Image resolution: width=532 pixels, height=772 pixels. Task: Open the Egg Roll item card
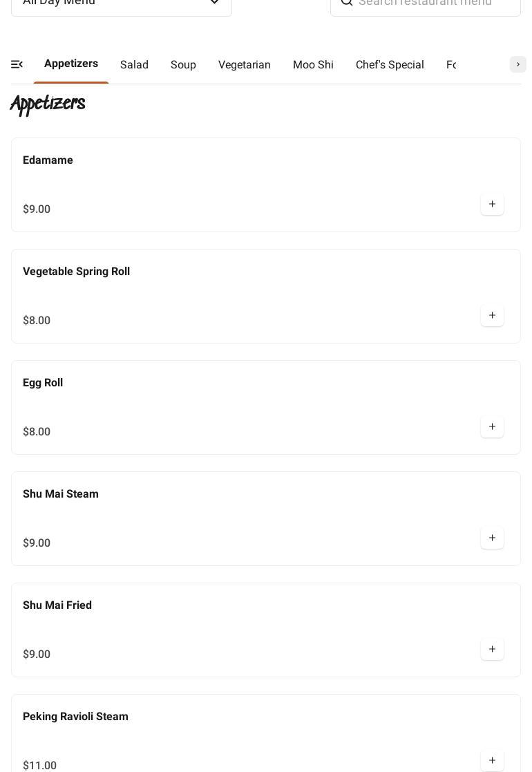point(266,407)
